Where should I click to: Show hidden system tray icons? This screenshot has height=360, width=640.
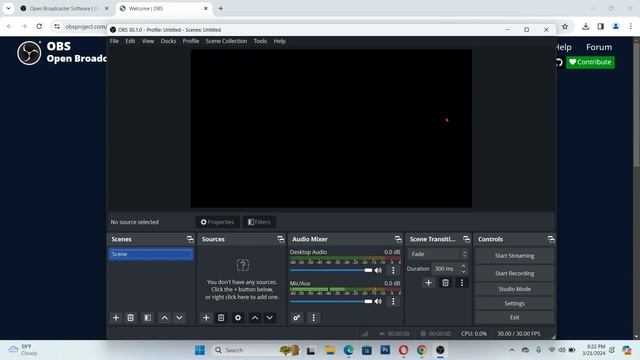click(511, 350)
